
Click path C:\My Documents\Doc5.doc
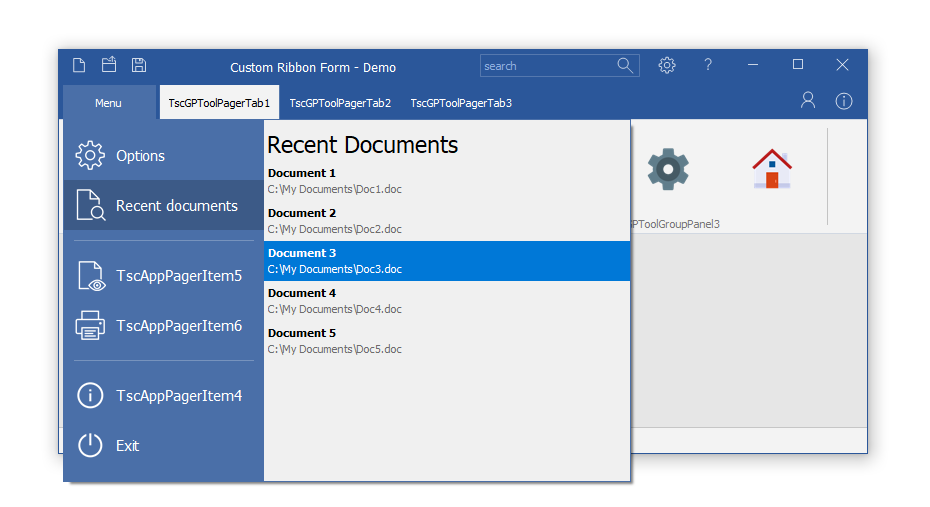335,349
